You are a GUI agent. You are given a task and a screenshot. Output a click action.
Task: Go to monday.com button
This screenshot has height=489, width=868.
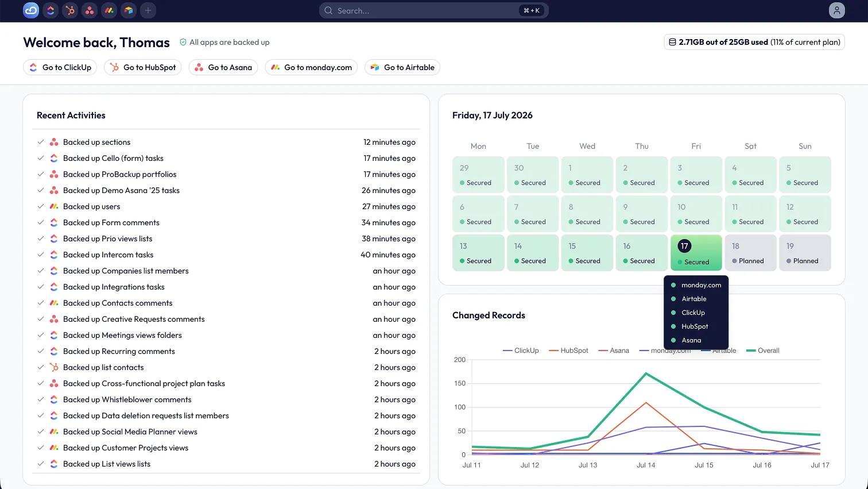[311, 67]
